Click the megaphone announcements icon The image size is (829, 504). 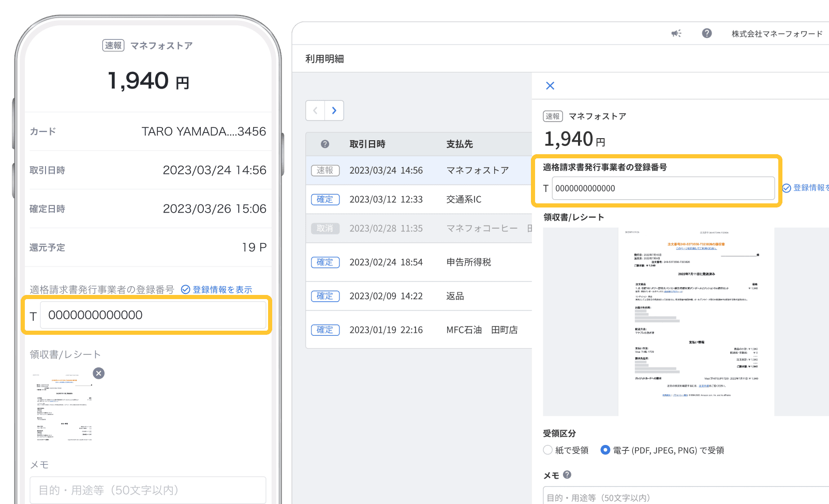(x=676, y=34)
